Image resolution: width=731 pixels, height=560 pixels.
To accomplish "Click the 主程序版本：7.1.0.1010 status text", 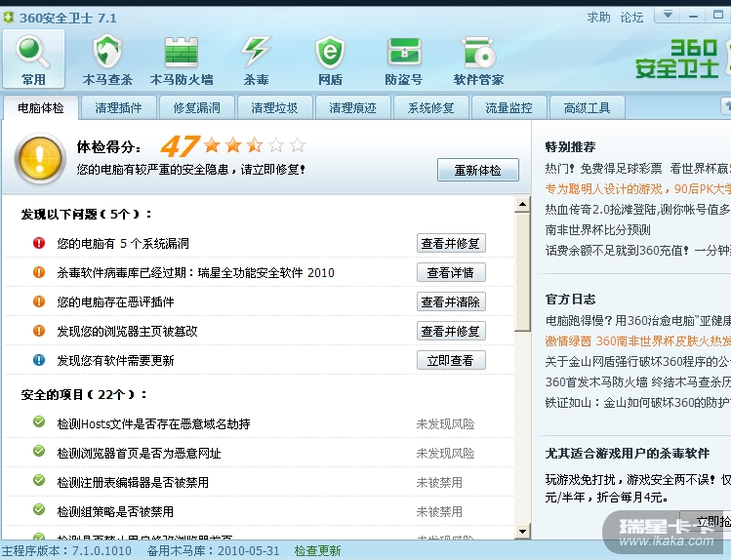I will pos(66,550).
